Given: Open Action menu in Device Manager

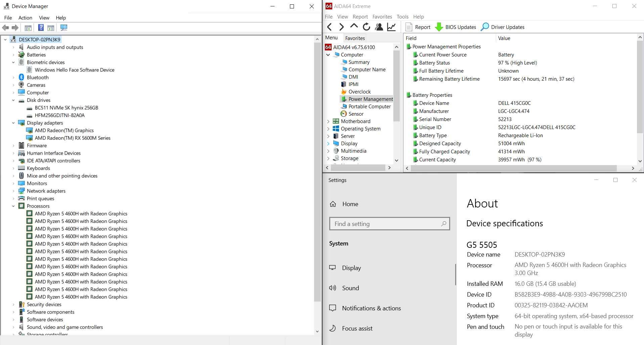Looking at the screenshot, I should tap(25, 18).
